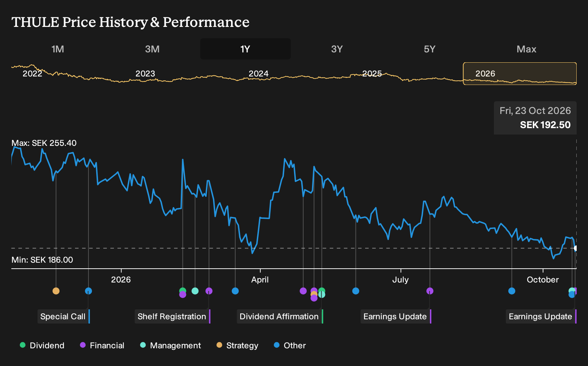Select the 1M time range tab
The height and width of the screenshot is (366, 588).
(58, 49)
